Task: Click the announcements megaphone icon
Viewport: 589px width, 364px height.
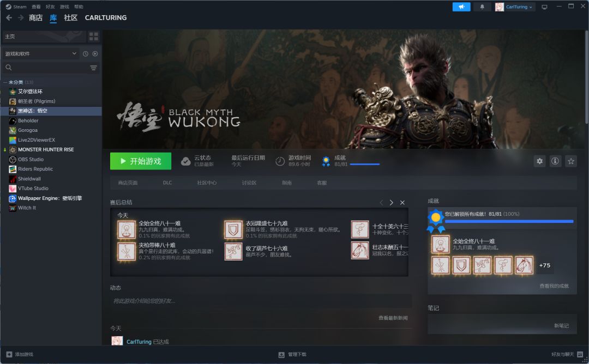Action: click(461, 7)
